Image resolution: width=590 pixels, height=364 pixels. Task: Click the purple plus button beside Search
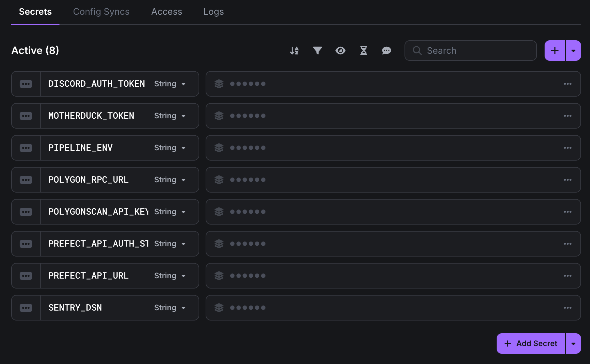point(555,51)
